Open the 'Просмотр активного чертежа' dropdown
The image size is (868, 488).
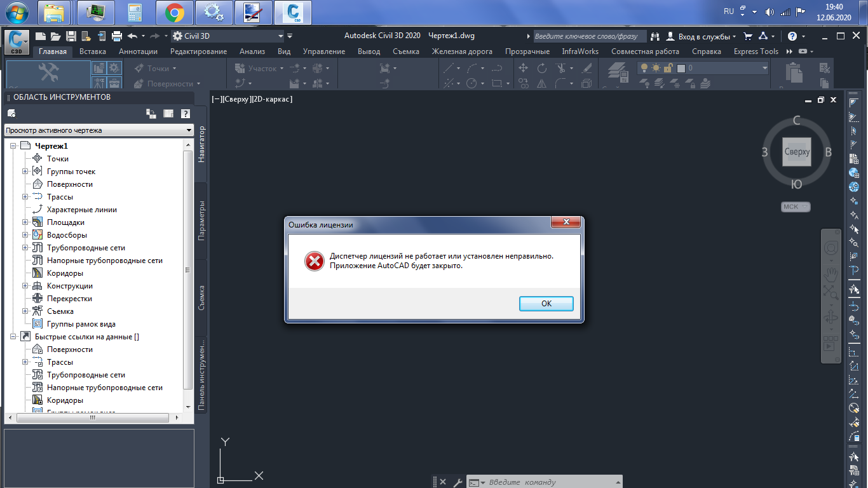98,130
